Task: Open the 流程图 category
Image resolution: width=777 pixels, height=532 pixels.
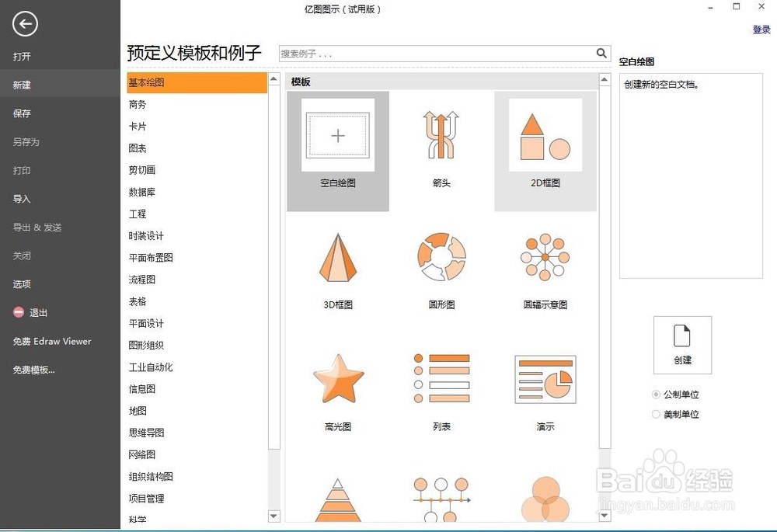Action: 142,280
